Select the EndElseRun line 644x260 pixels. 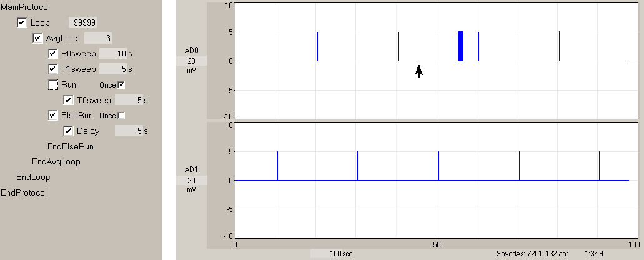tap(71, 147)
